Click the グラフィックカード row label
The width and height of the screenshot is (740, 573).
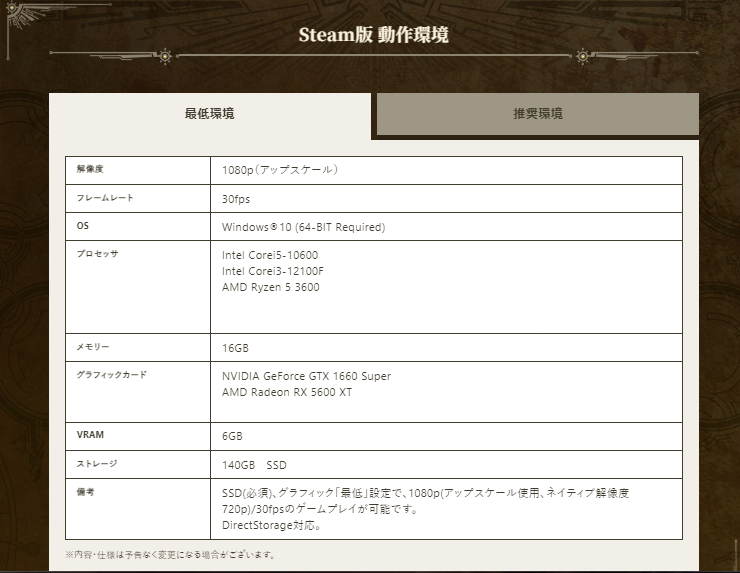tap(111, 375)
